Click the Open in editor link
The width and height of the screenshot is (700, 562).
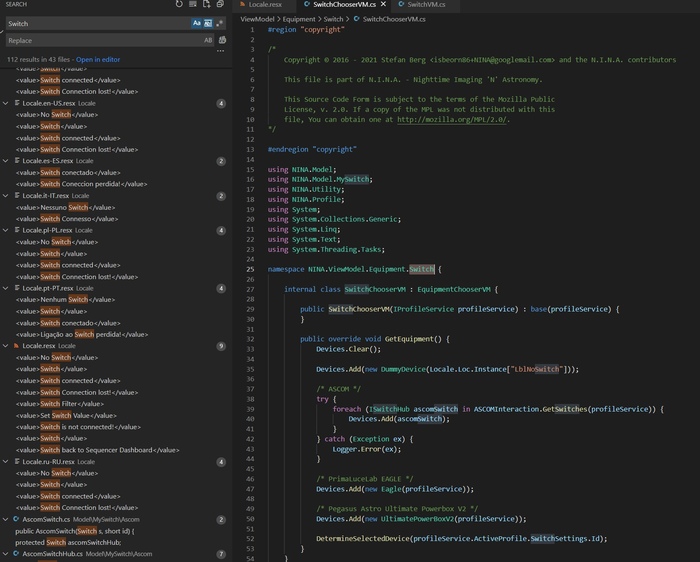click(97, 60)
